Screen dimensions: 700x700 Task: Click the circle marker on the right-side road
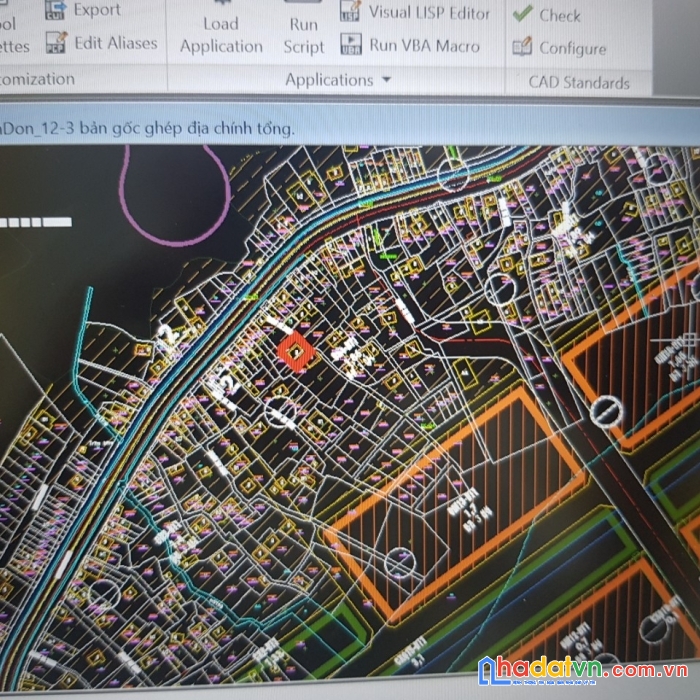(605, 408)
